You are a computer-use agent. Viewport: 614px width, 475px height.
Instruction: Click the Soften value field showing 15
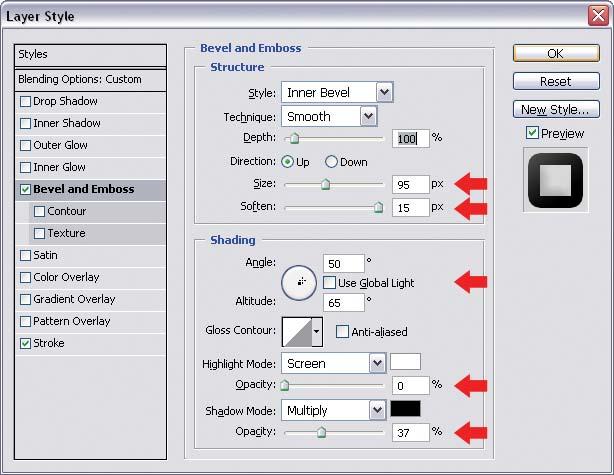coord(411,208)
